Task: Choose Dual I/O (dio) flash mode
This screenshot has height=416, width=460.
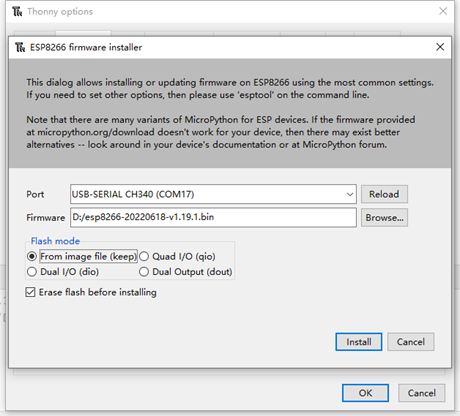Action: [x=32, y=272]
